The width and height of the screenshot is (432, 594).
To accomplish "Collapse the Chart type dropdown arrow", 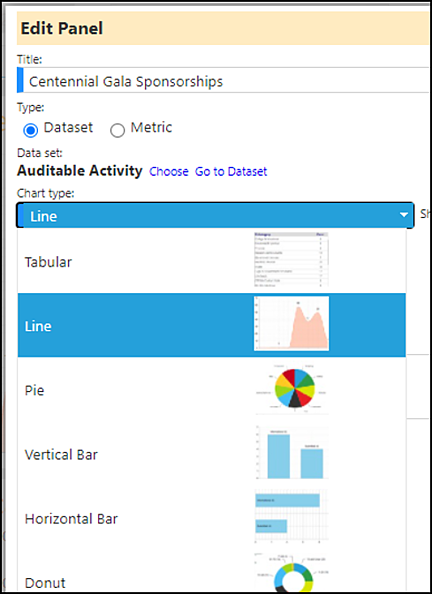I will tap(404, 215).
